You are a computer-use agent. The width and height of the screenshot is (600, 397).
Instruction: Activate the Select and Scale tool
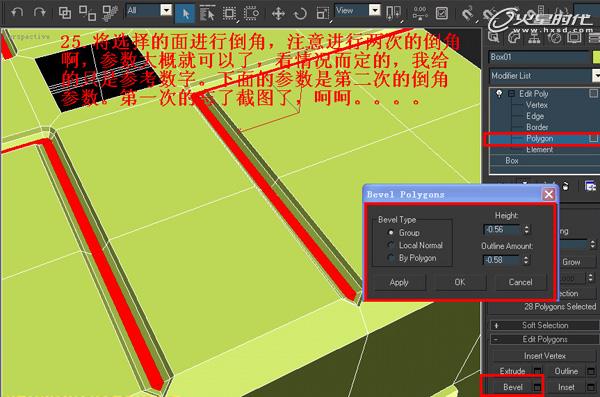[x=323, y=14]
